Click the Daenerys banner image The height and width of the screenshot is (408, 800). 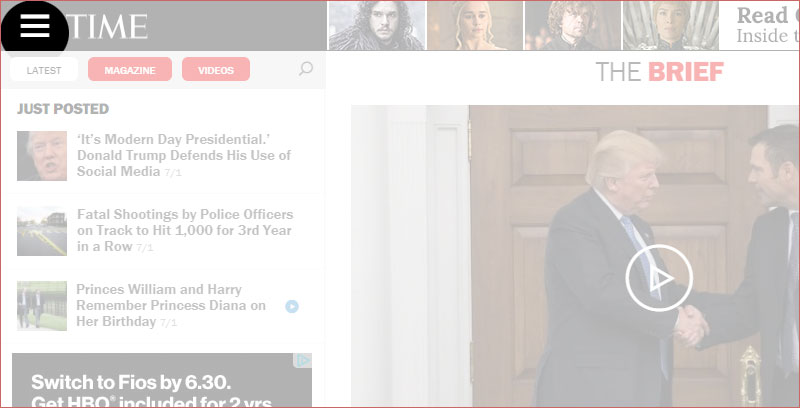coord(475,26)
